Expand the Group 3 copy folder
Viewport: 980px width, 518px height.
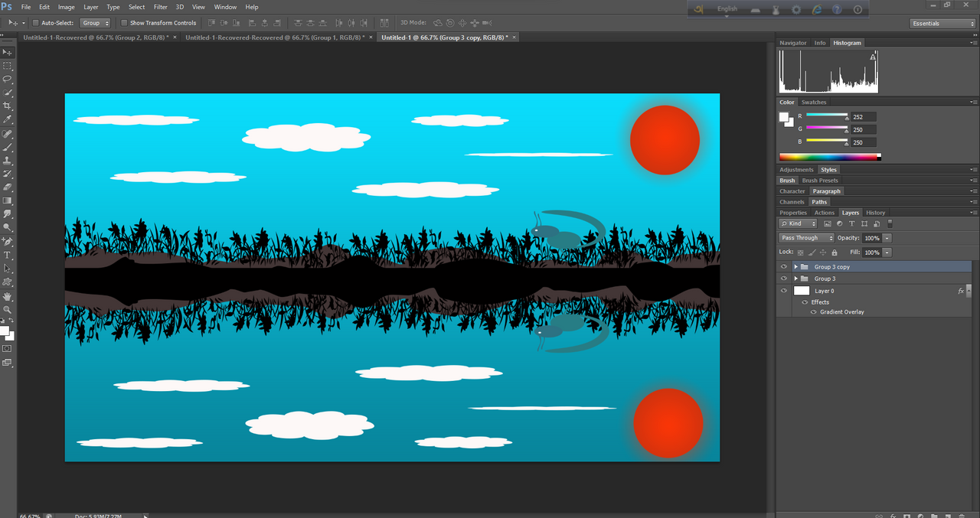click(795, 267)
